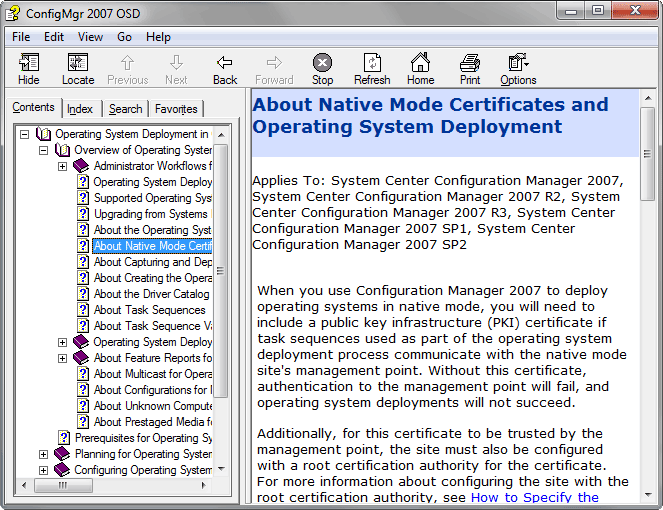
Task: Open the View menu
Action: [90, 37]
